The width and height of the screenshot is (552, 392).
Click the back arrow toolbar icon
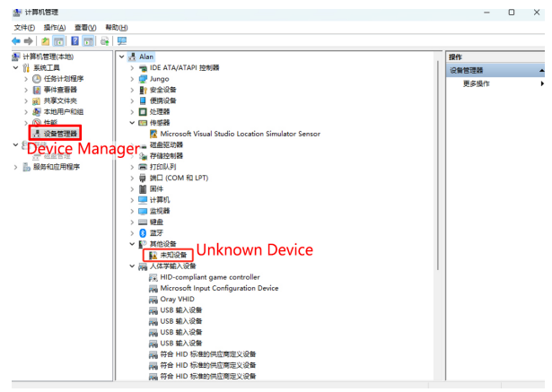click(x=16, y=41)
